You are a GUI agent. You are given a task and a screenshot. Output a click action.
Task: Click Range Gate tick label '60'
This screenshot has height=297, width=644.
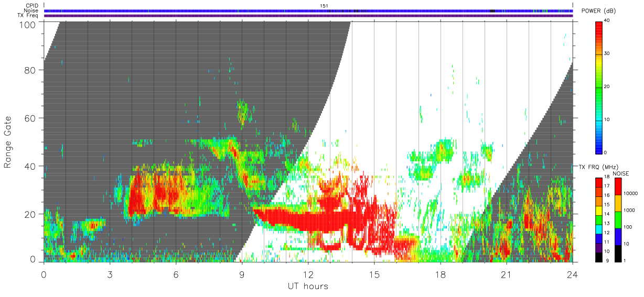(30, 118)
